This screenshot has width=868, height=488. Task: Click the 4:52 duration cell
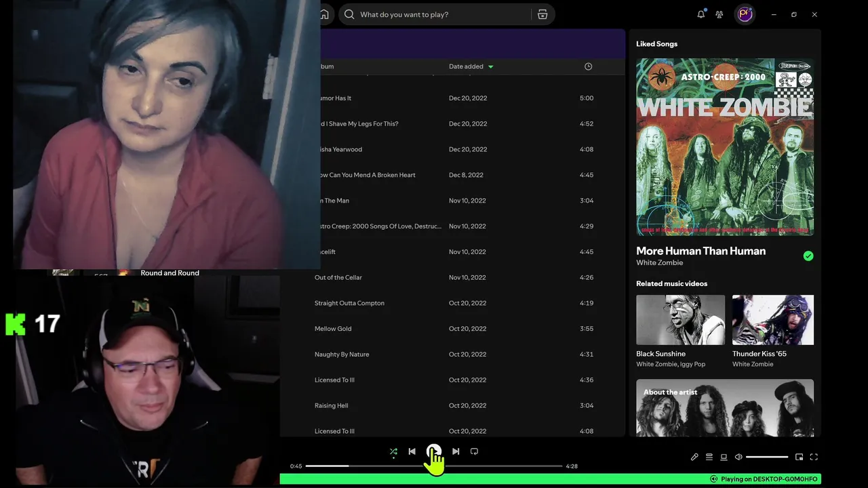coord(587,124)
